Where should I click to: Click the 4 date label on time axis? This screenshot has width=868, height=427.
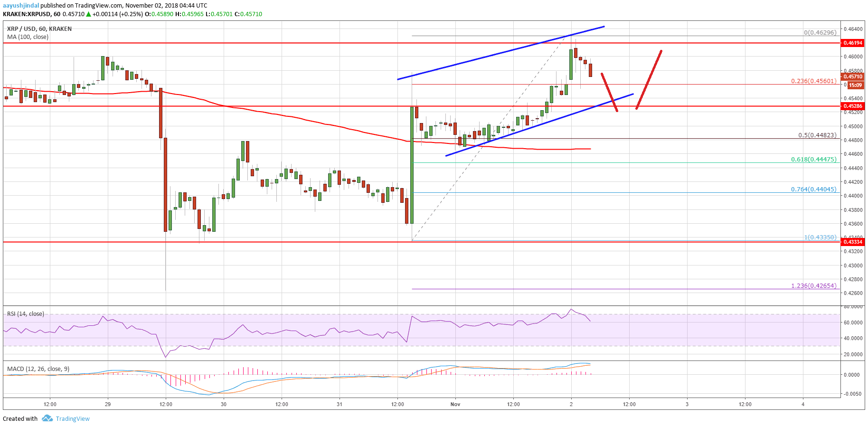click(x=803, y=405)
